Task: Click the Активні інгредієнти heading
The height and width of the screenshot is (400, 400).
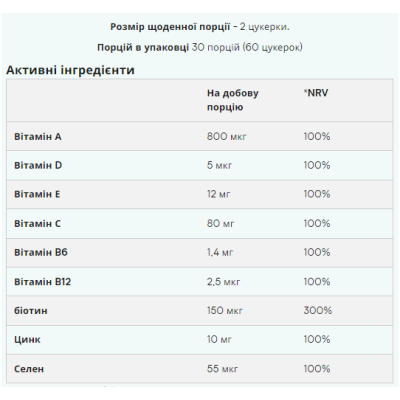Action: click(70, 70)
